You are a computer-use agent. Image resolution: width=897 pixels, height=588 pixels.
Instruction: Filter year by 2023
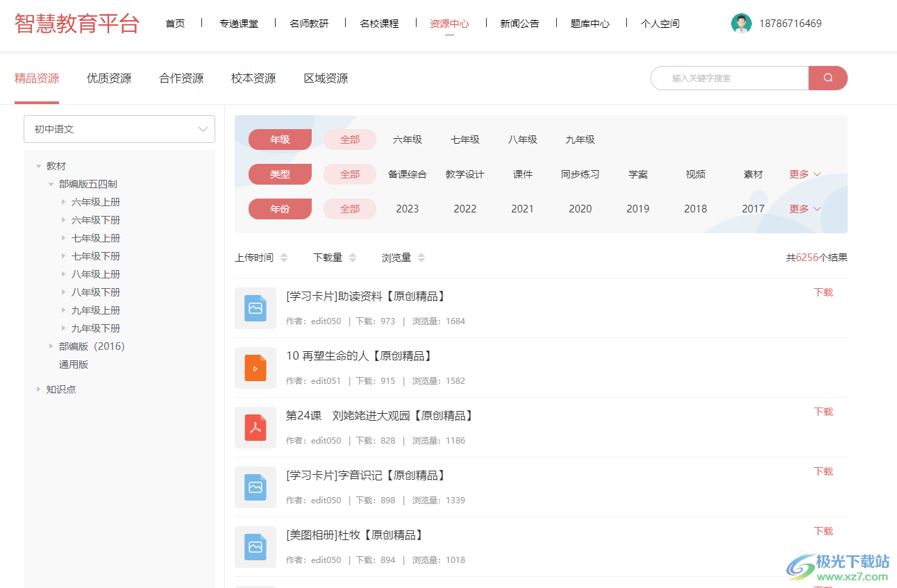coord(408,209)
